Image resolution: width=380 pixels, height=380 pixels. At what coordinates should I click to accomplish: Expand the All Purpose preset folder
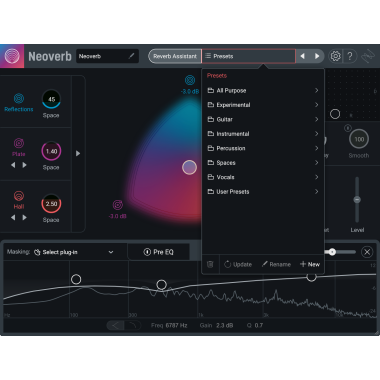click(x=263, y=90)
